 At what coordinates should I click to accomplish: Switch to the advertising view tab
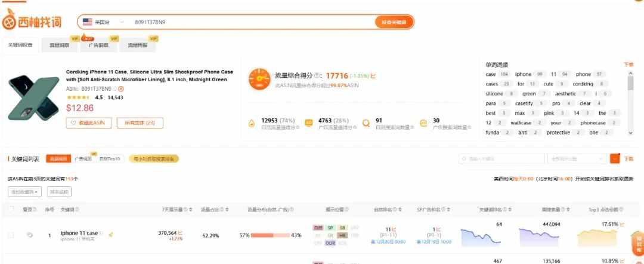point(83,159)
